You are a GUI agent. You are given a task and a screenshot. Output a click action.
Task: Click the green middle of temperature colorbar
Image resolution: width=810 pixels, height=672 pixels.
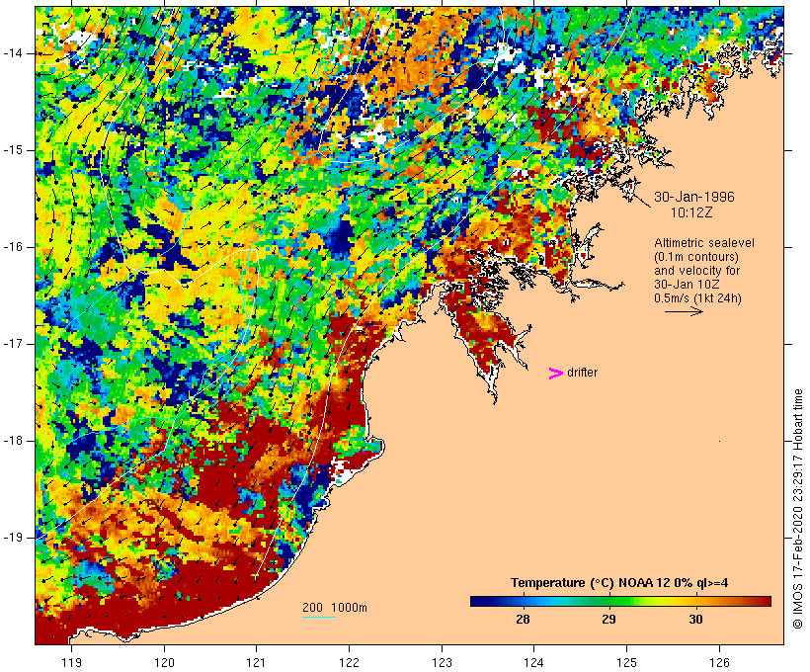pos(620,601)
